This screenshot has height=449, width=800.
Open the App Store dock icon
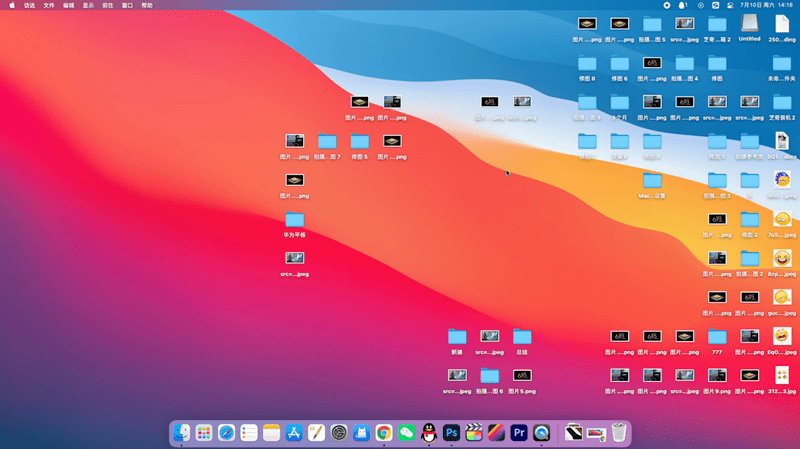294,433
